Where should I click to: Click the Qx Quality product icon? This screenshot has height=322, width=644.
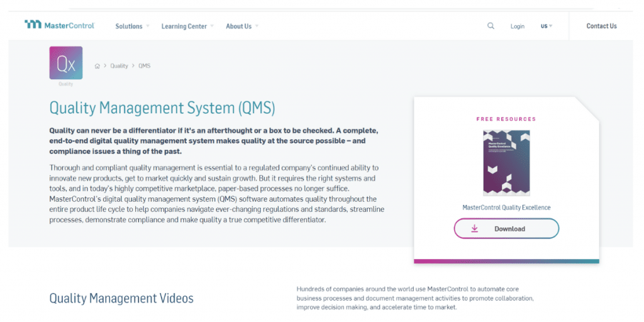click(65, 63)
